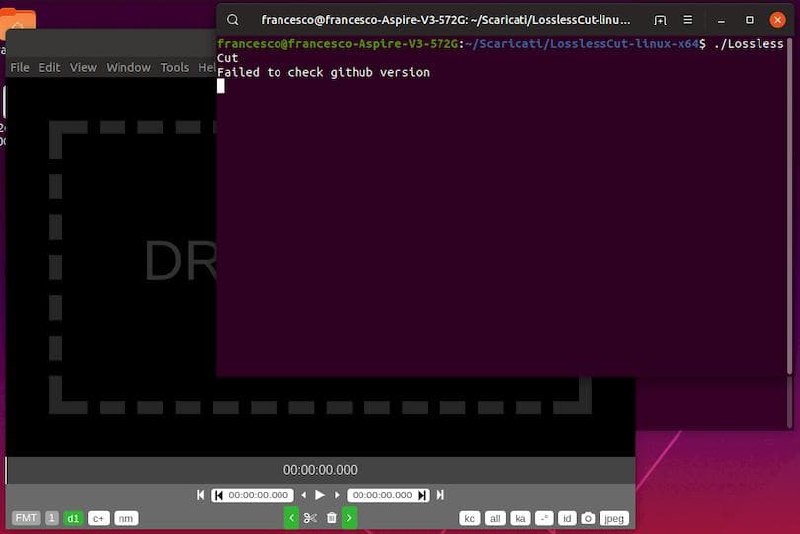Select previous segment with green left arrow
Image resolution: width=800 pixels, height=534 pixels.
click(x=291, y=518)
